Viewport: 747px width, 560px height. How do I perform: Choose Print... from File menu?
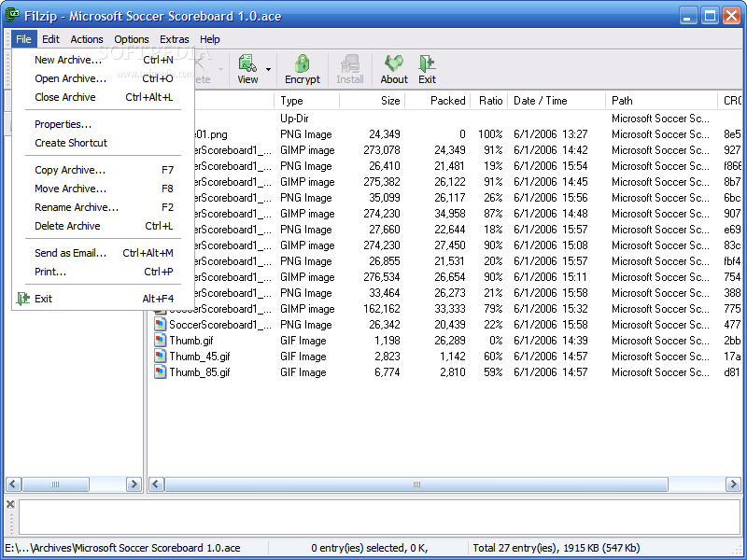pos(103,272)
